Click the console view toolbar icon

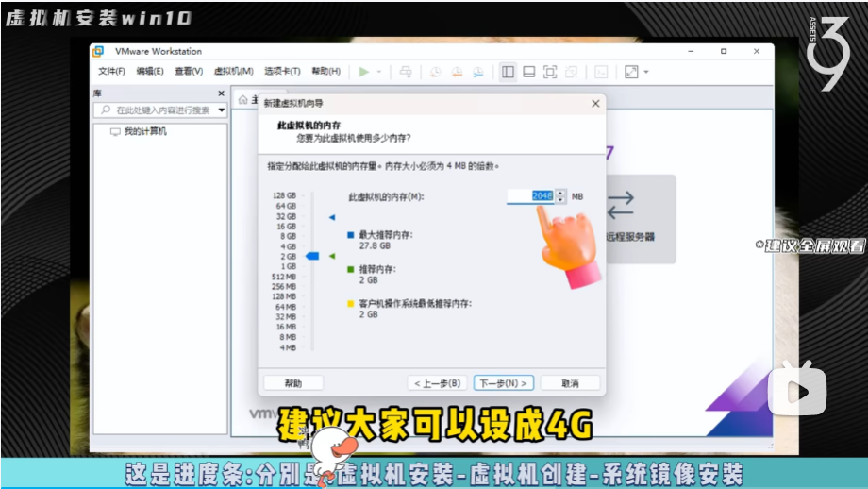[x=600, y=72]
